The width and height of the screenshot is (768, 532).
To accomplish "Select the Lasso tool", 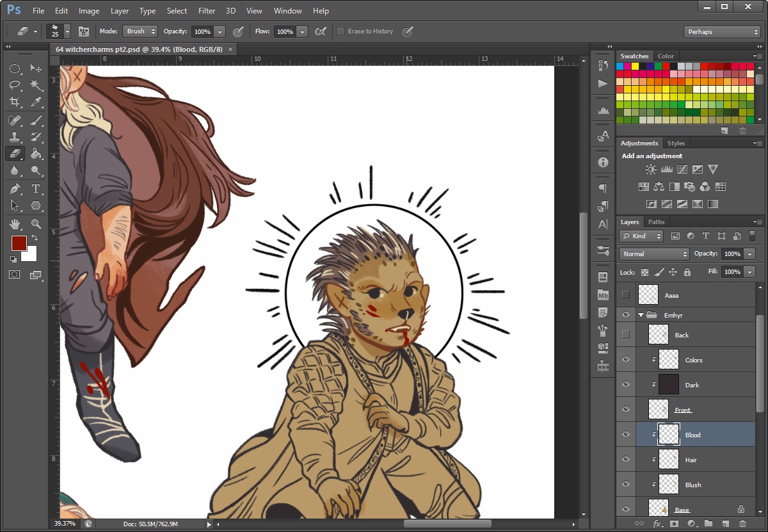I will pyautogui.click(x=15, y=85).
